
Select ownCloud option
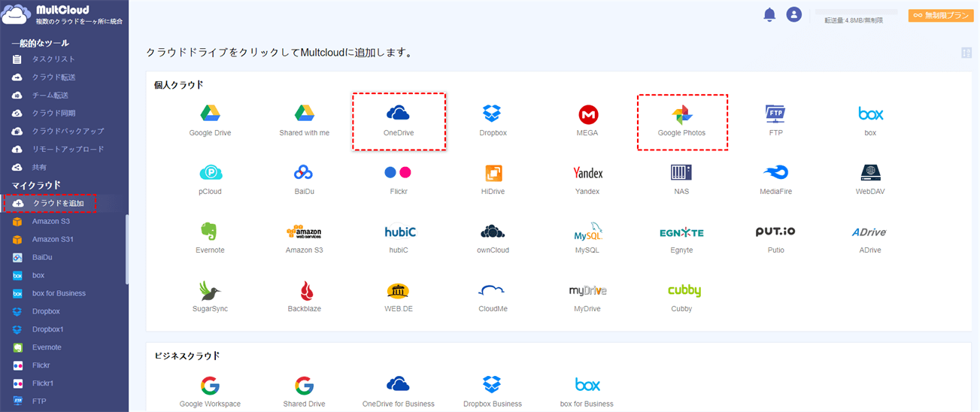[493, 238]
